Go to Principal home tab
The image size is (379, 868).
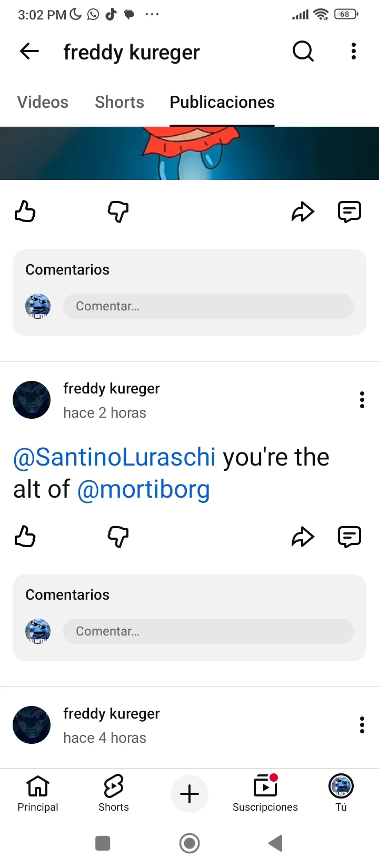click(38, 793)
